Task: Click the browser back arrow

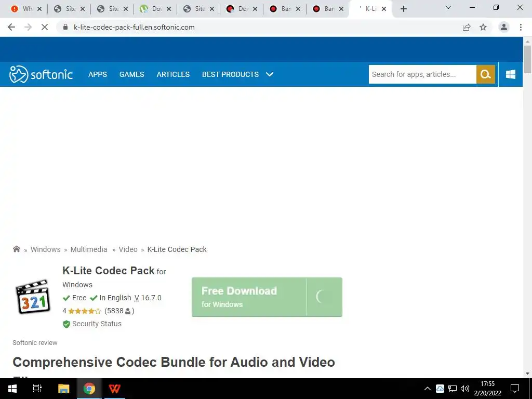Action: pos(11,27)
